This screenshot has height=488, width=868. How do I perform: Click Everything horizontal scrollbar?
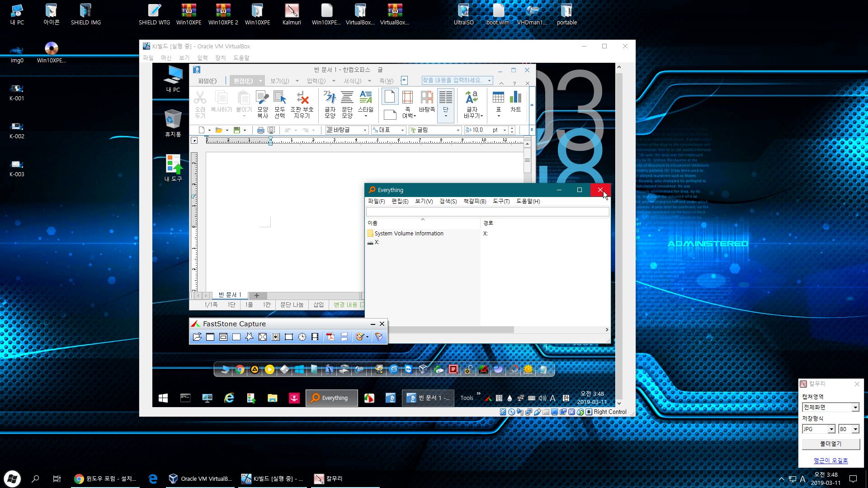pos(452,330)
